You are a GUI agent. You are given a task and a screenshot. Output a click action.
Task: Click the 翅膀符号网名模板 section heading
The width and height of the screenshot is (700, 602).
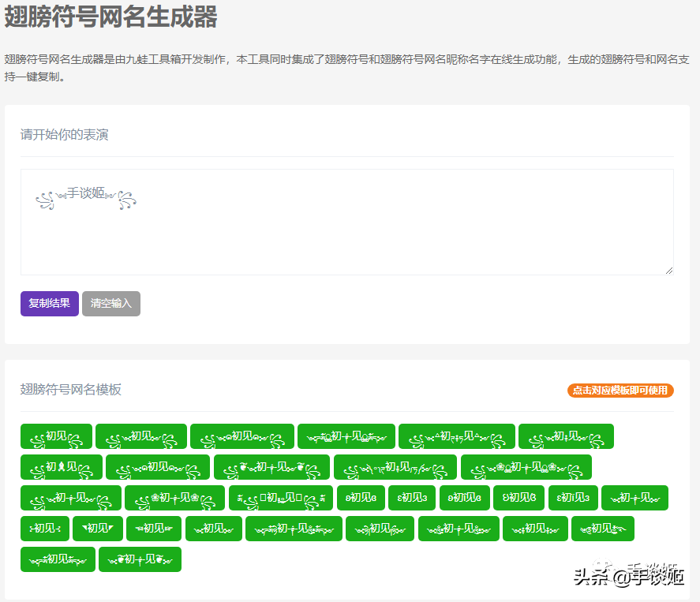pyautogui.click(x=70, y=390)
